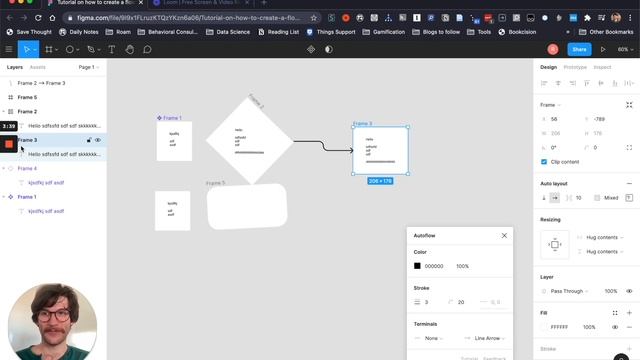Viewport: 640px width, 360px height.
Task: Click Autoflow black color swatch
Action: [417, 266]
